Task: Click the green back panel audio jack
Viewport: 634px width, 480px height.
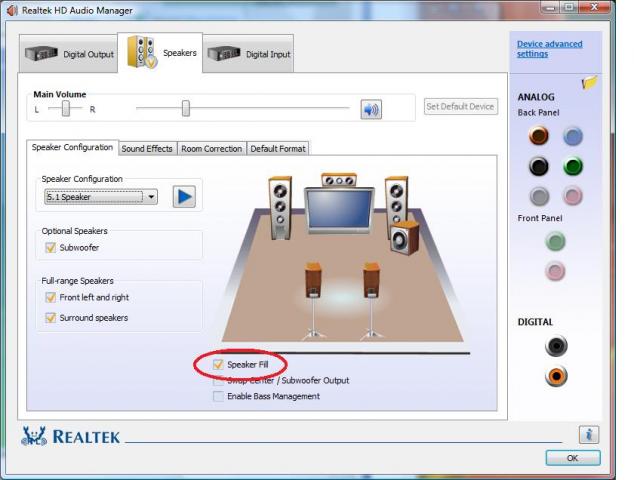Action: (573, 166)
